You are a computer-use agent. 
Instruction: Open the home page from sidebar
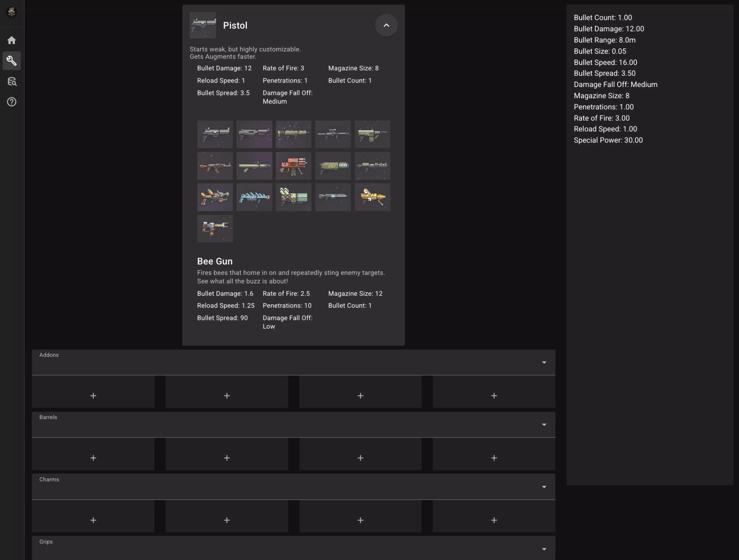12,40
